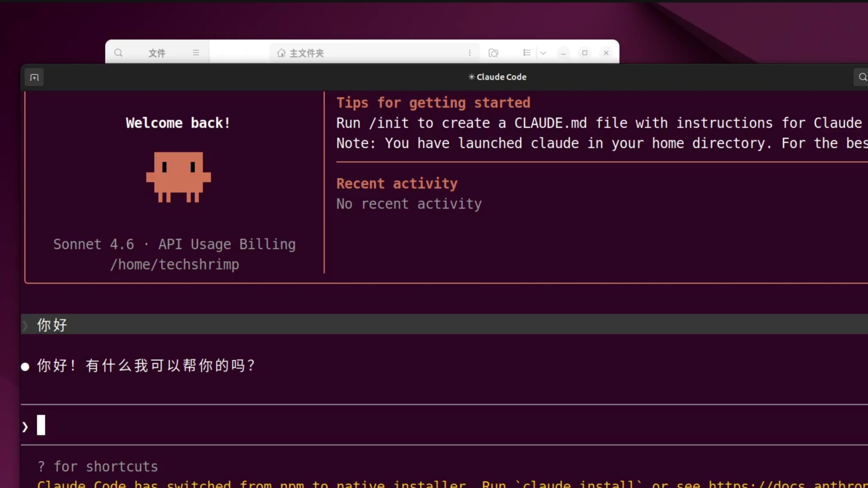Open the path bar three-dot menu
The width and height of the screenshot is (868, 488).
(x=470, y=53)
